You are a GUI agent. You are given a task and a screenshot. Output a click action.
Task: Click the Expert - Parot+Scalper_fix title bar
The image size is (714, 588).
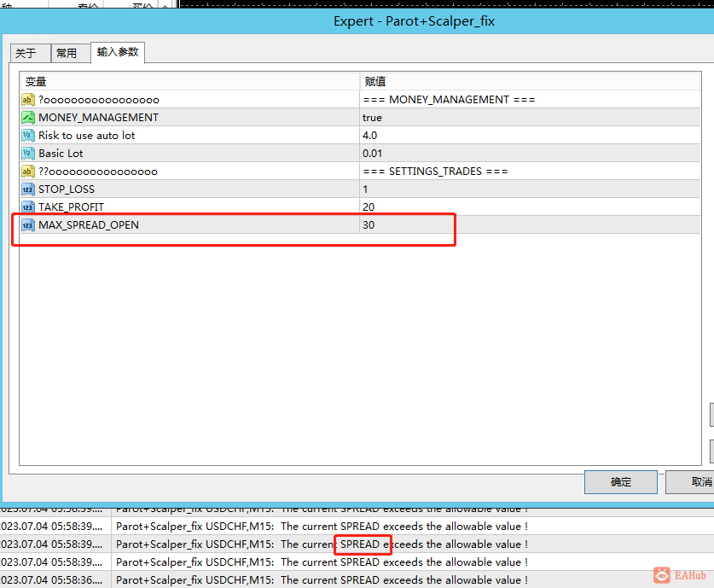(357, 21)
